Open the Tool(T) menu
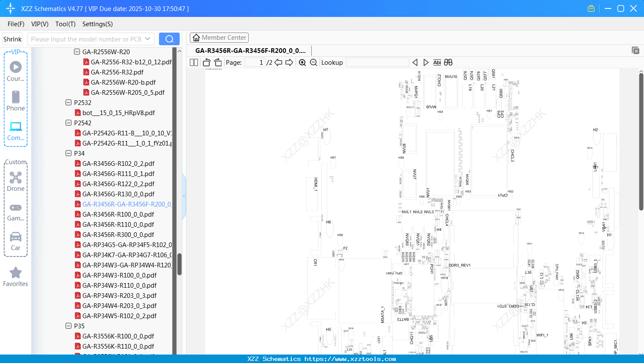The height and width of the screenshot is (363, 644). tap(66, 24)
